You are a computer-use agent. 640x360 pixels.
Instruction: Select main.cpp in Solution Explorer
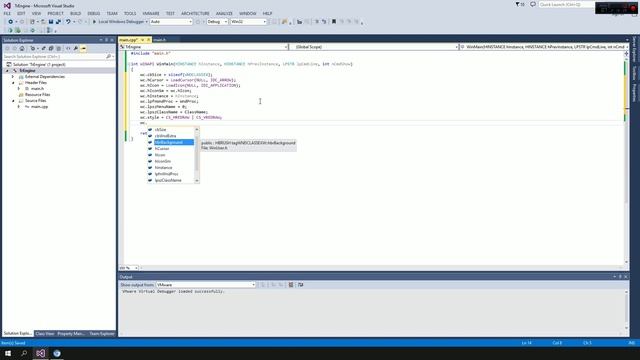coord(40,107)
